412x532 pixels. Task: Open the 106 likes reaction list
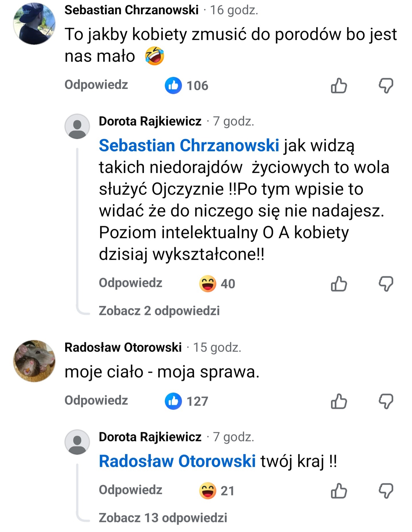(187, 86)
